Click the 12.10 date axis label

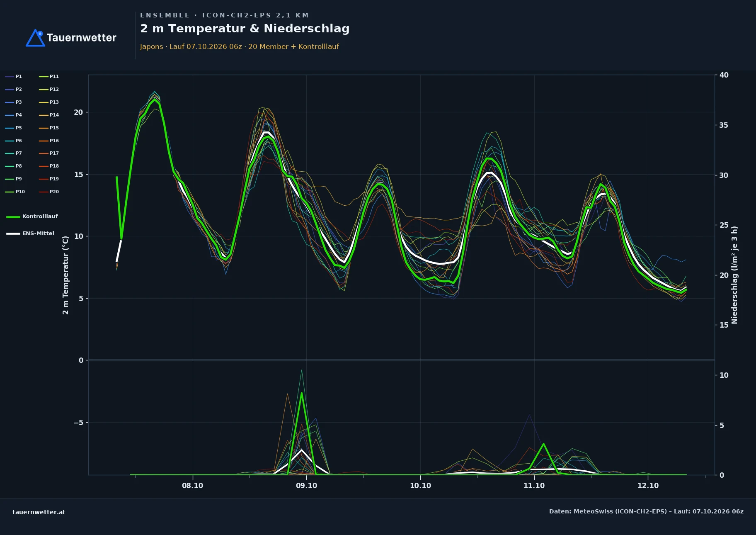(648, 486)
